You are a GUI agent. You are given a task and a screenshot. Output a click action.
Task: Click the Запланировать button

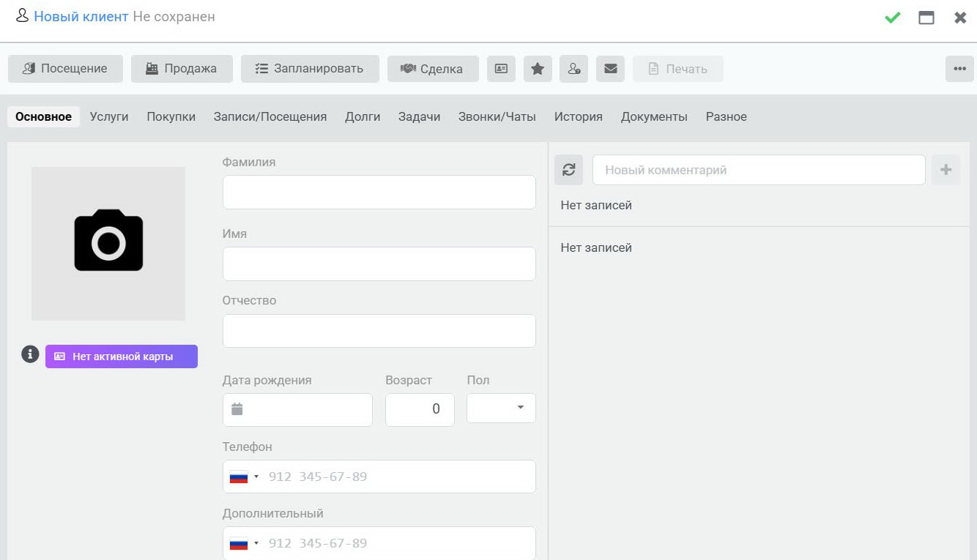(310, 69)
